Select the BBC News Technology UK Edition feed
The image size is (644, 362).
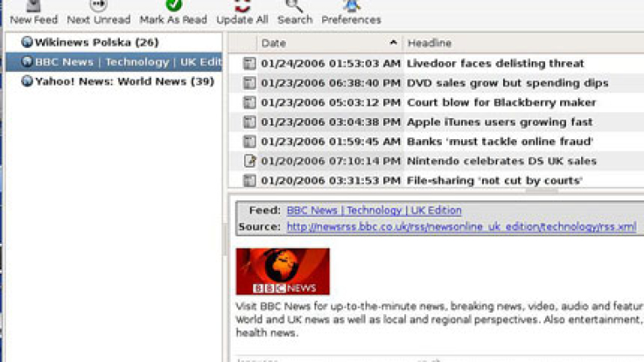114,62
